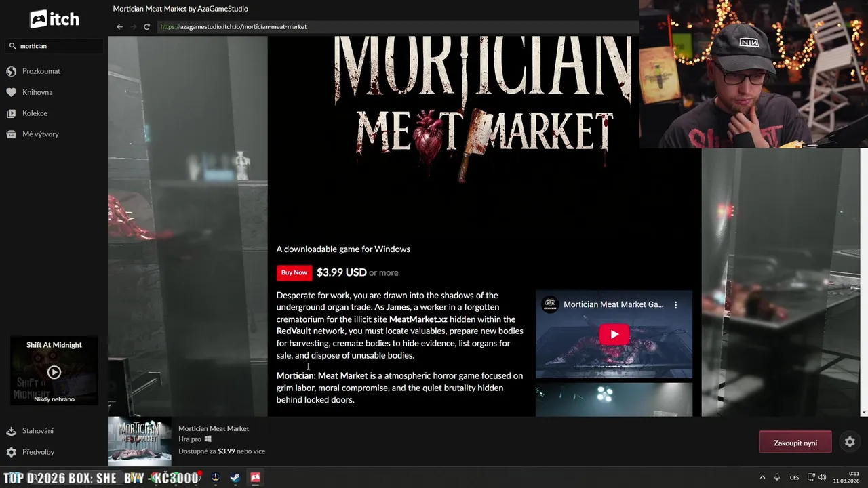This screenshot has height=488, width=868.
Task: Click the Předvolby gear icon
Action: point(11,452)
